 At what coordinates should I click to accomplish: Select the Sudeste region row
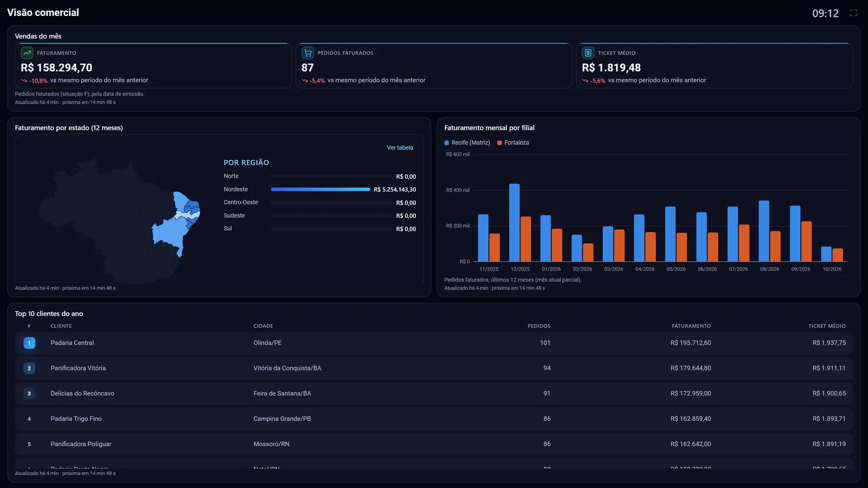coord(320,216)
